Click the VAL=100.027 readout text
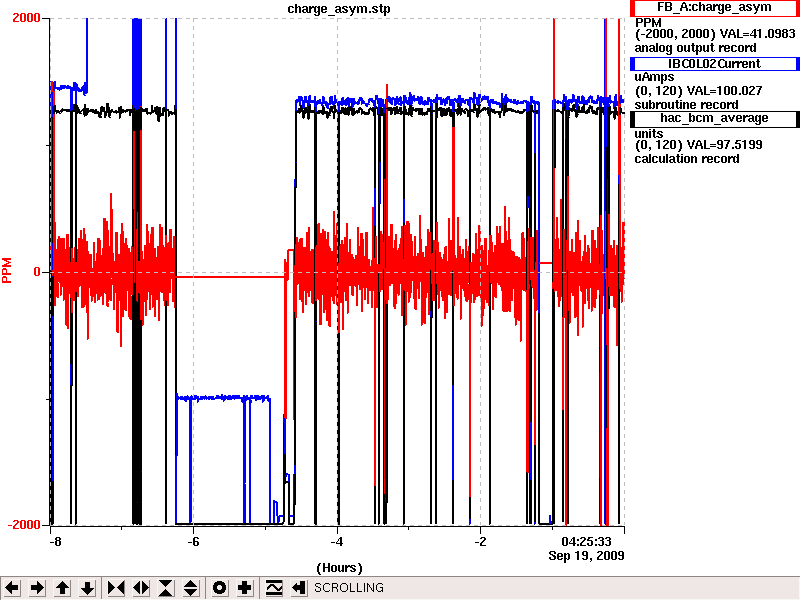 [x=724, y=91]
